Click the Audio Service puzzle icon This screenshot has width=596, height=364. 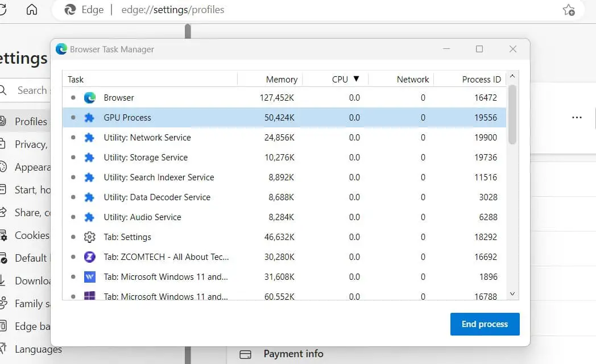(x=89, y=217)
